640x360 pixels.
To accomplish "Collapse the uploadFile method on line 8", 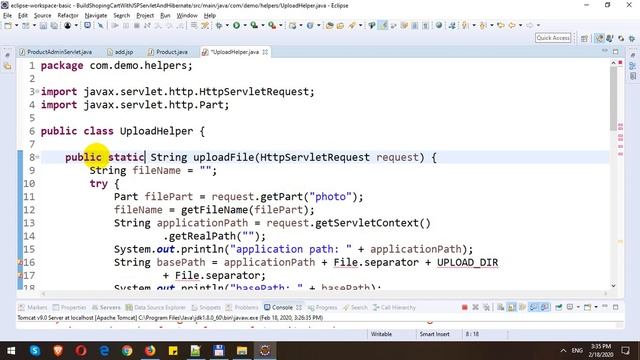I will coord(37,157).
